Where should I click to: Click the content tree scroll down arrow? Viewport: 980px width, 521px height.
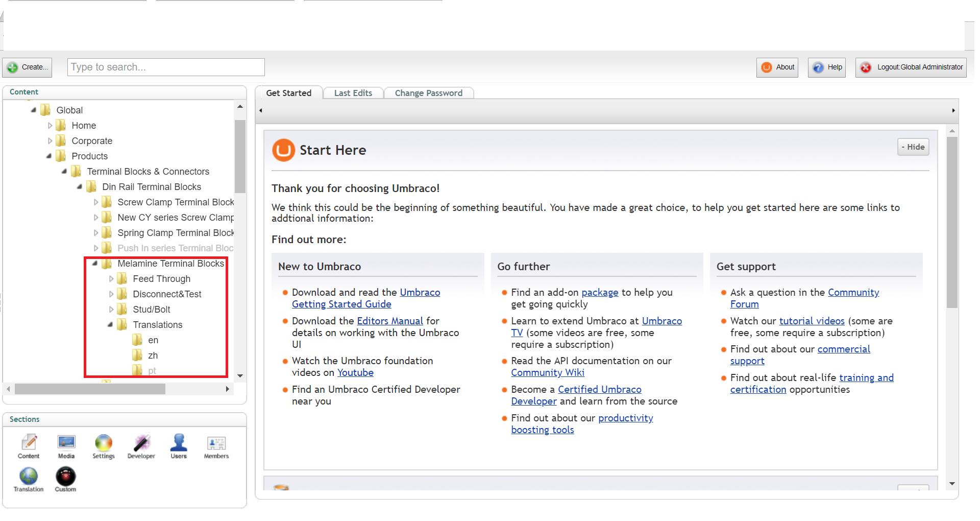point(240,376)
